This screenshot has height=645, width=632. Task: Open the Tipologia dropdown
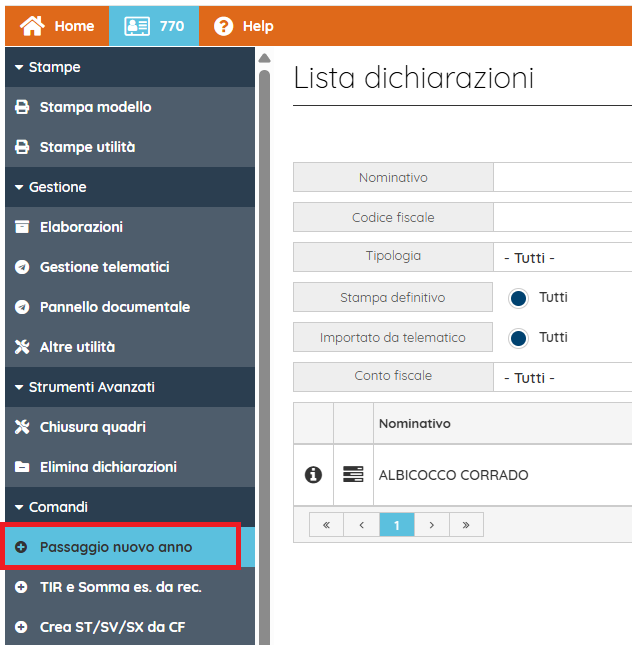[x=565, y=258]
